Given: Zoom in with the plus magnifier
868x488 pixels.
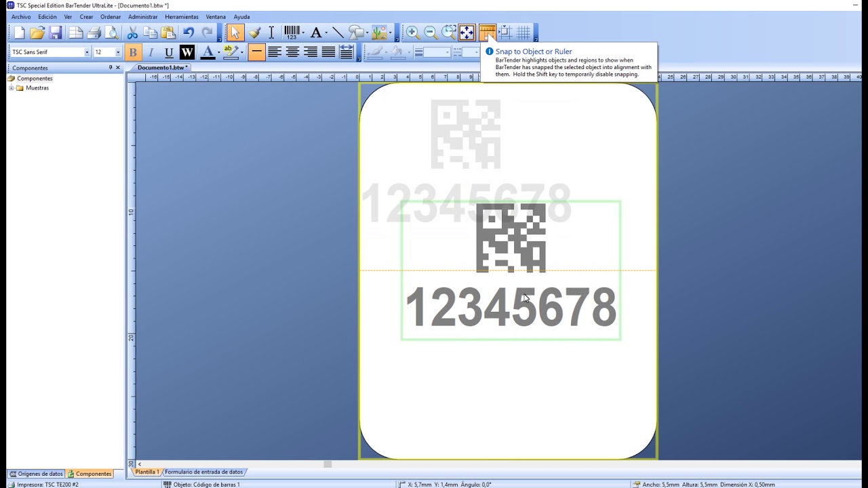Looking at the screenshot, I should coord(412,33).
